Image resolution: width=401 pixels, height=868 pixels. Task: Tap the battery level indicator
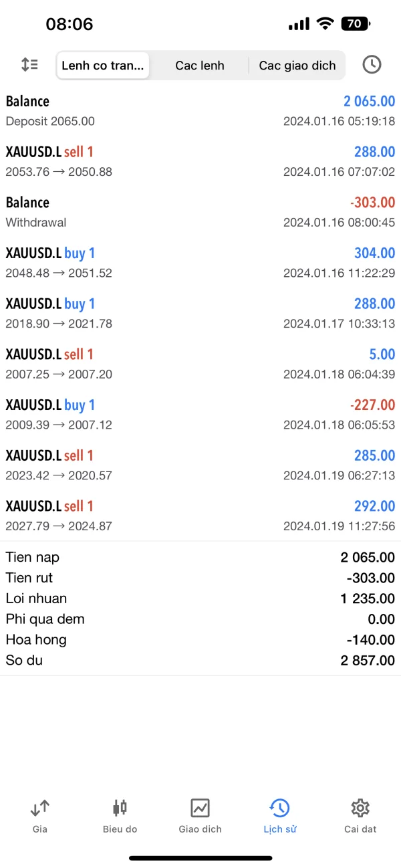click(x=355, y=24)
